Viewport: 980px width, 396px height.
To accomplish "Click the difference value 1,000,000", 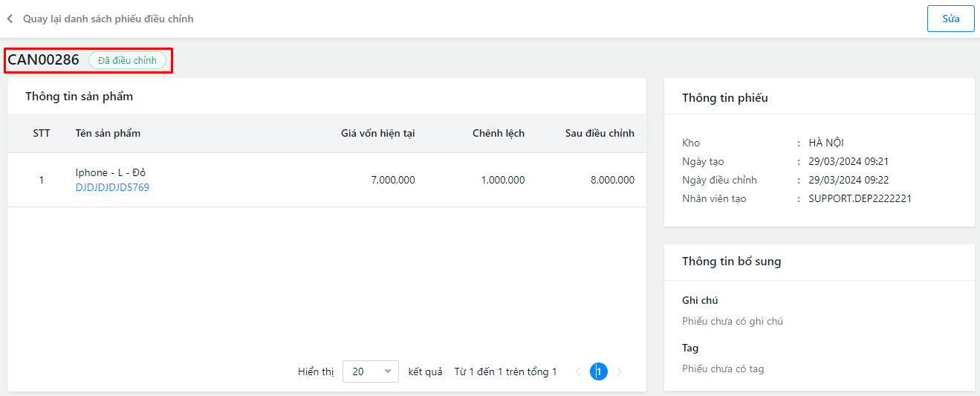I will pos(503,180).
